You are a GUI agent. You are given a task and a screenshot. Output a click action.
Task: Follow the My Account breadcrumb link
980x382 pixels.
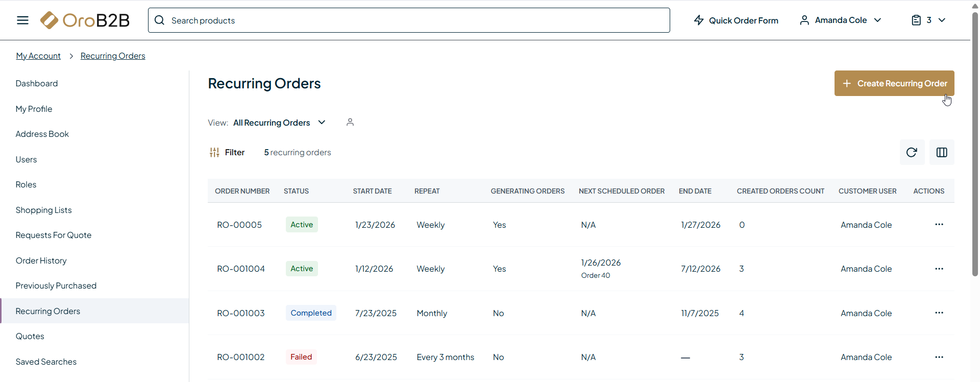38,56
